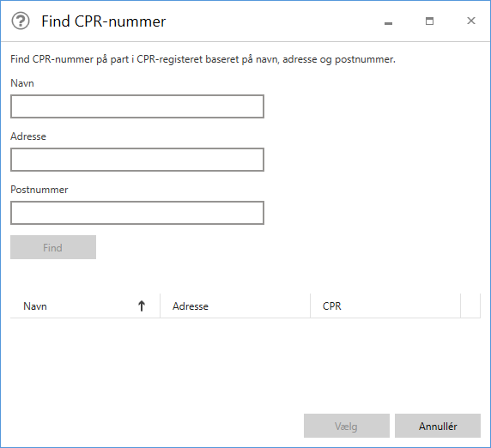Click the Find button
The image size is (491, 448).
coord(53,247)
